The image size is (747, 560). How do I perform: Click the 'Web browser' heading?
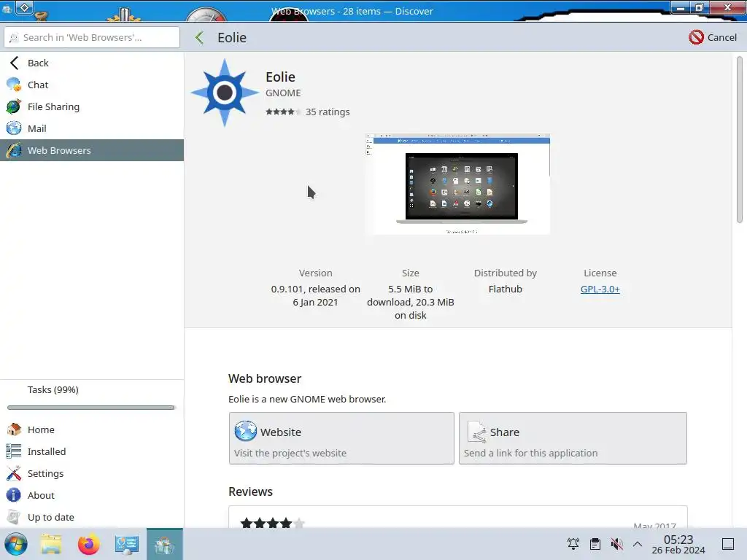pos(265,378)
